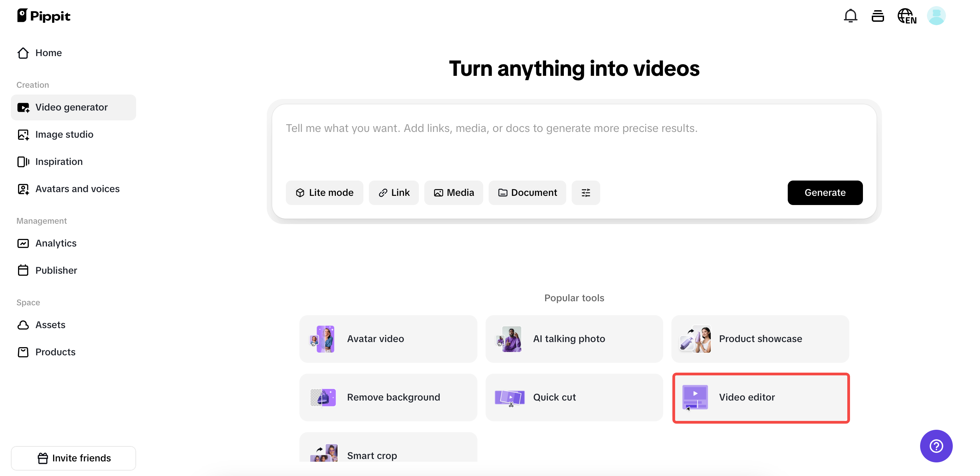Open the notifications bell
The height and width of the screenshot is (476, 980).
(850, 16)
